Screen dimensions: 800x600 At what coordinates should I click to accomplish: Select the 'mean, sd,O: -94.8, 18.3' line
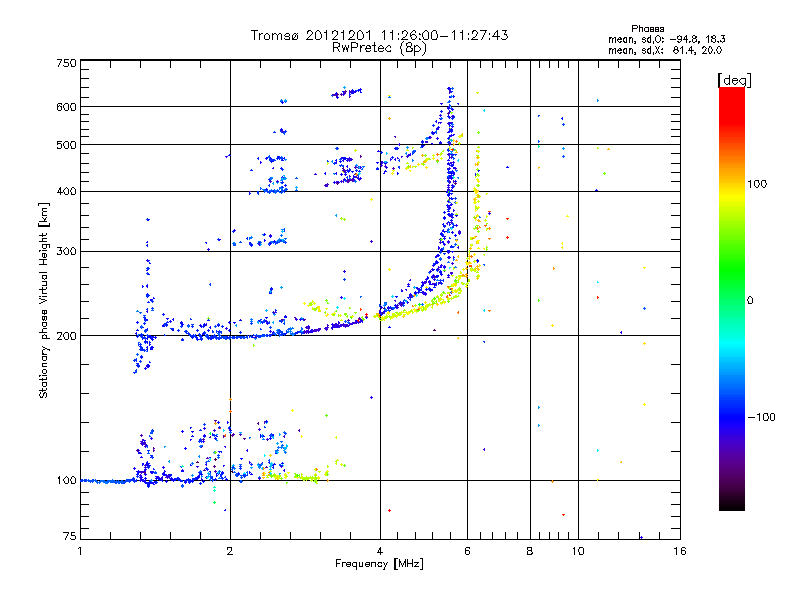coord(666,39)
